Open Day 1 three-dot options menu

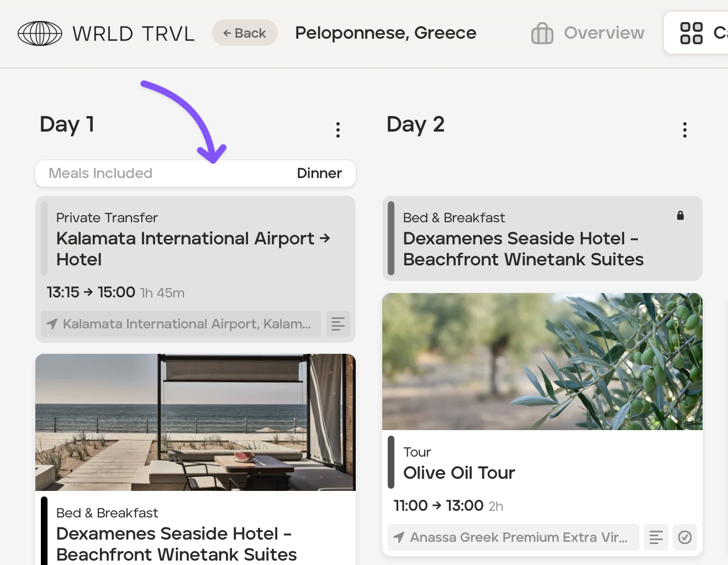[x=338, y=130]
